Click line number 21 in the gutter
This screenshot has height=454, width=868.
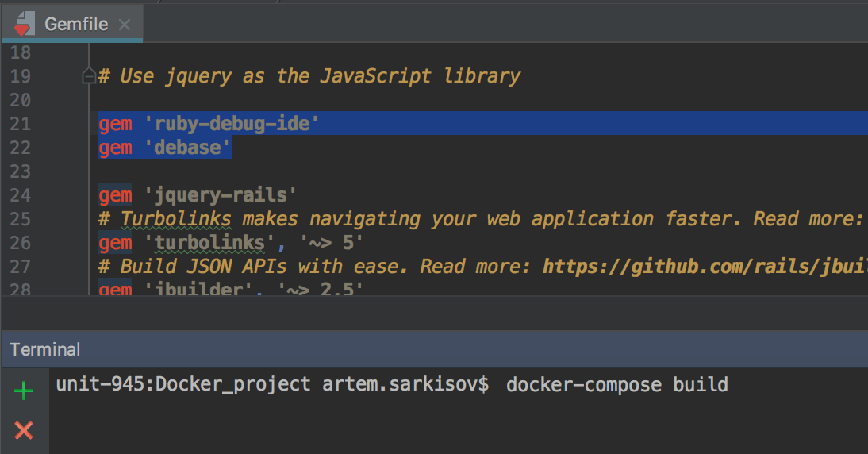point(20,124)
